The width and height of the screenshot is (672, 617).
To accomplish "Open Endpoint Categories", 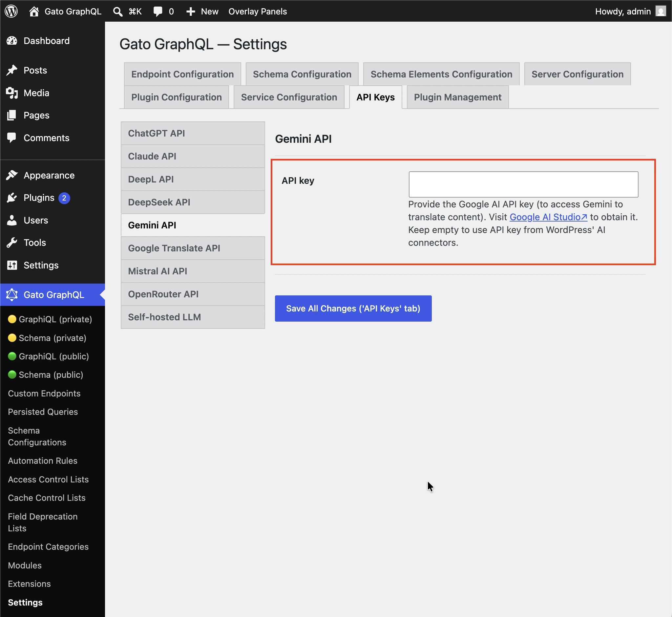I will click(48, 546).
